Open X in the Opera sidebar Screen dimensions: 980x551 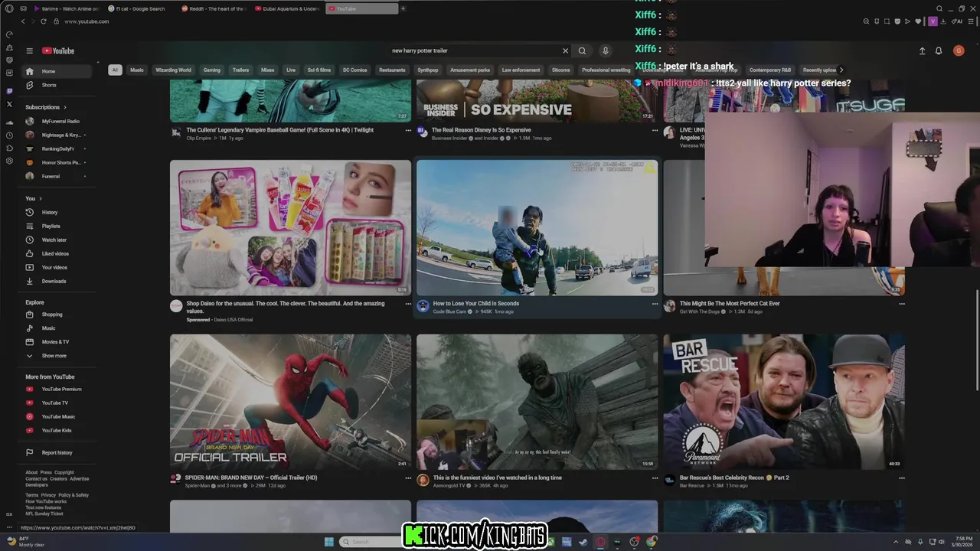click(x=9, y=104)
